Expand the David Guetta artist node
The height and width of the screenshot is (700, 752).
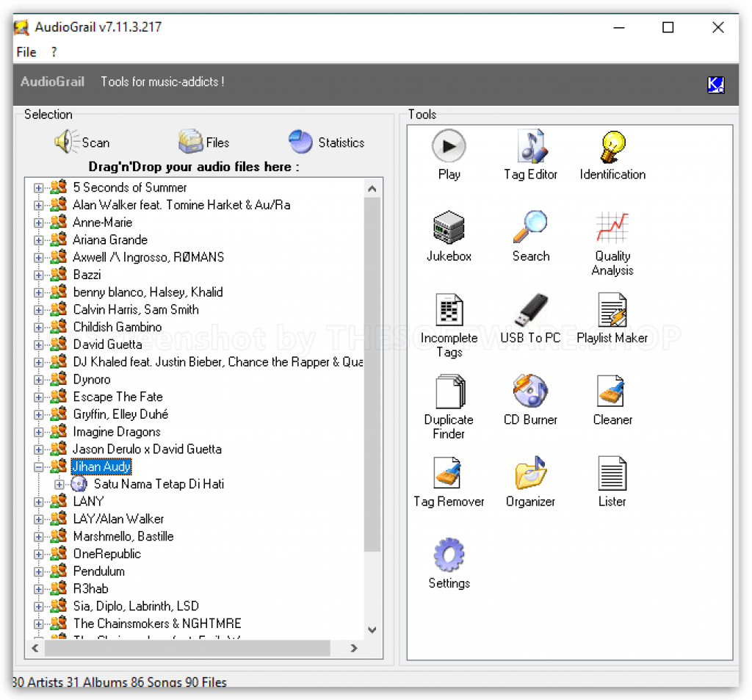38,345
